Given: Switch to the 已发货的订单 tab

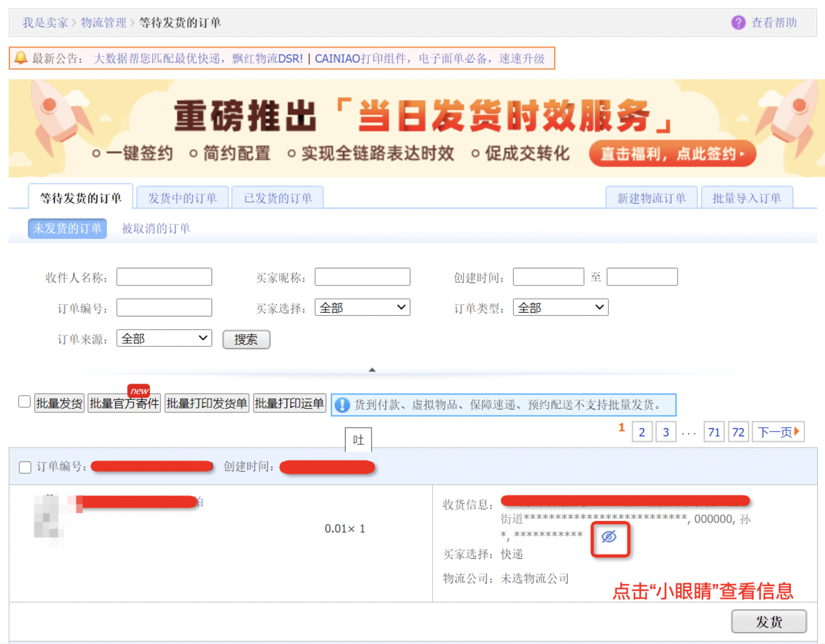Looking at the screenshot, I should pyautogui.click(x=277, y=198).
